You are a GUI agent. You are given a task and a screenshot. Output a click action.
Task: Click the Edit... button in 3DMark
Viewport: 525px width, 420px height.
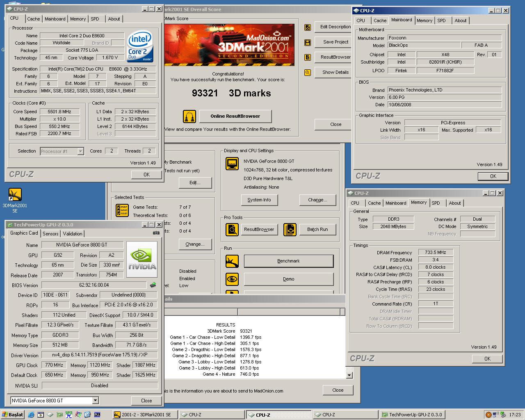(195, 183)
